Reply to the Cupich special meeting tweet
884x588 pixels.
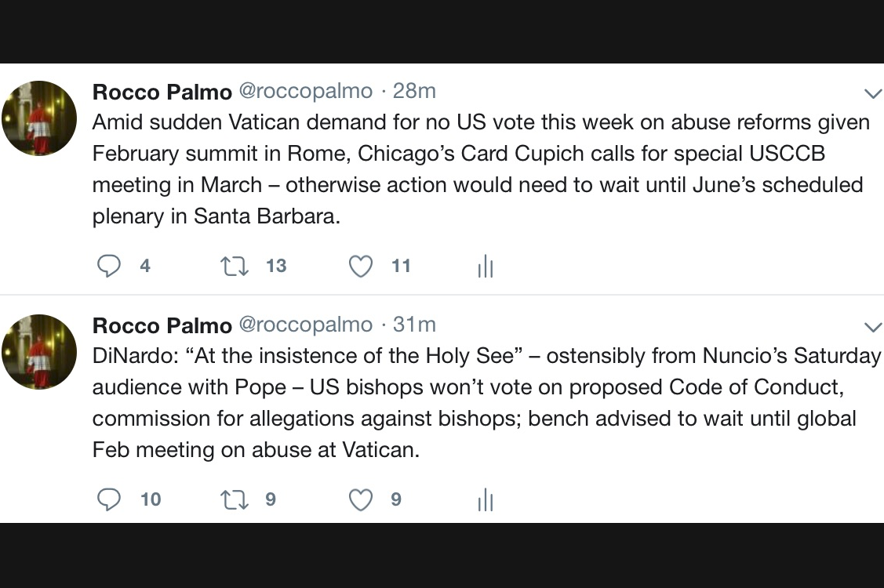point(109,267)
